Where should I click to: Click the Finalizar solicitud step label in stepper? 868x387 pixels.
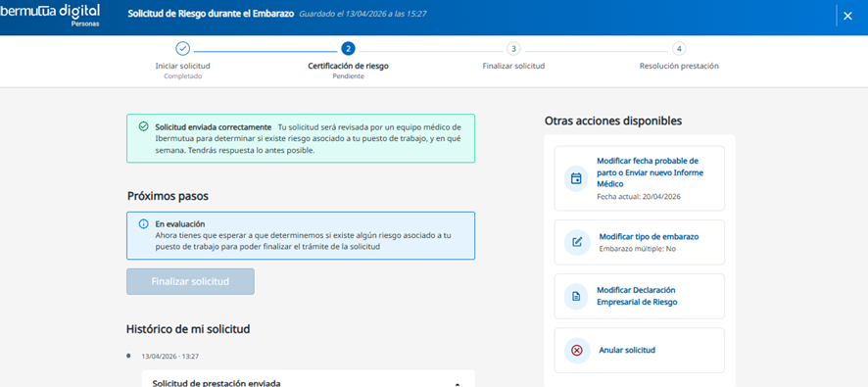513,66
